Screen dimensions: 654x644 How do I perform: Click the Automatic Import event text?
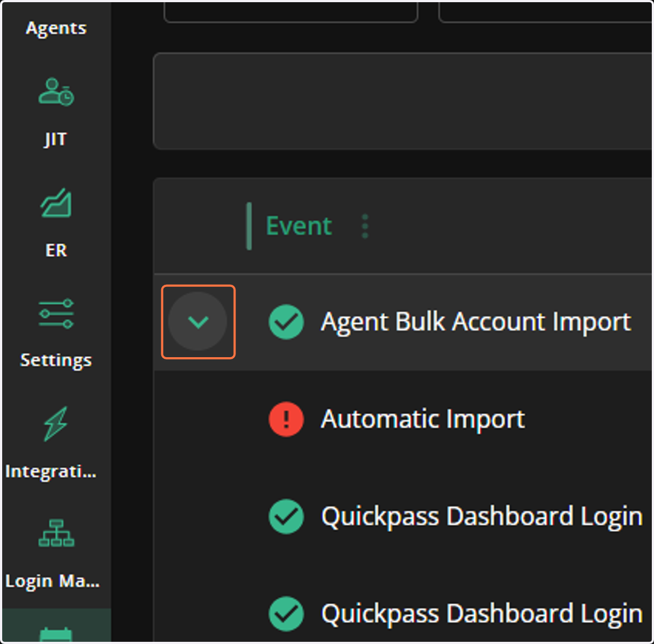422,419
